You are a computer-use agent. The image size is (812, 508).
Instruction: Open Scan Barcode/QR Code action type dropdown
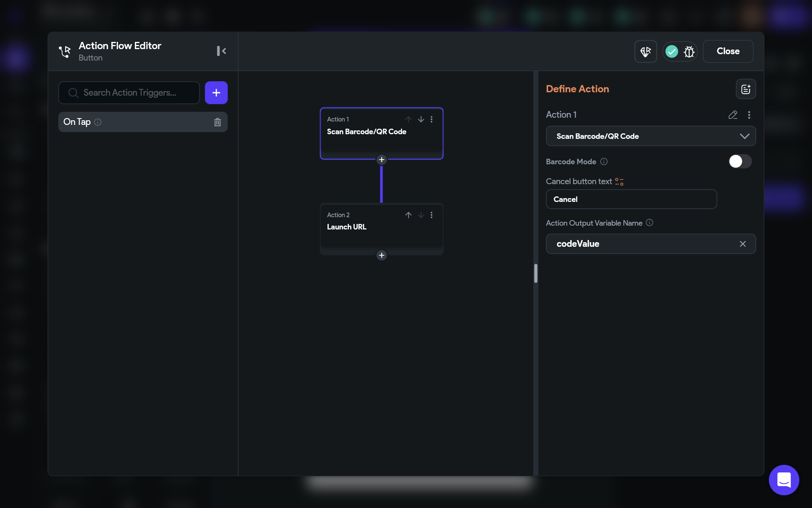(650, 136)
